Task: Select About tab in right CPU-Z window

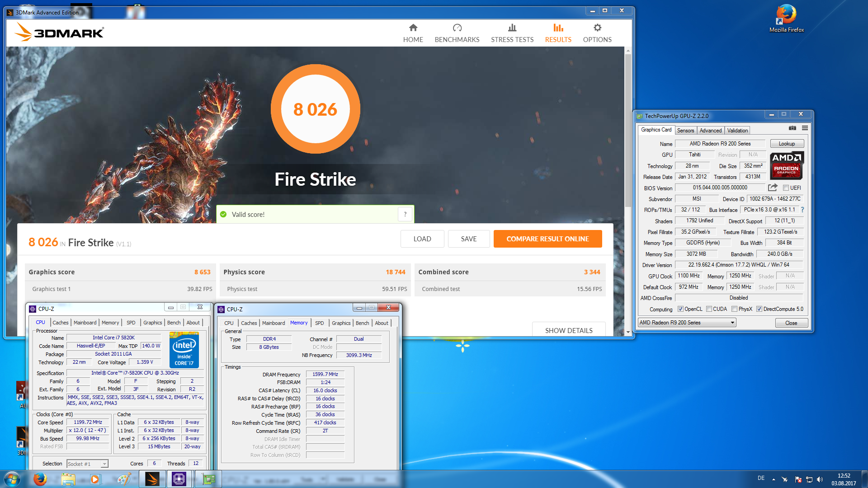Action: coord(381,323)
